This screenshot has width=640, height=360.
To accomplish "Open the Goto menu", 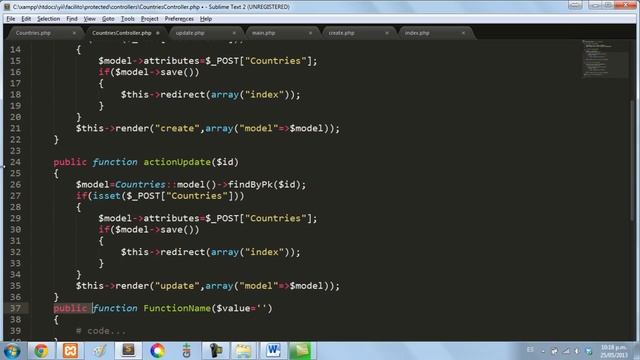I will pos(108,19).
